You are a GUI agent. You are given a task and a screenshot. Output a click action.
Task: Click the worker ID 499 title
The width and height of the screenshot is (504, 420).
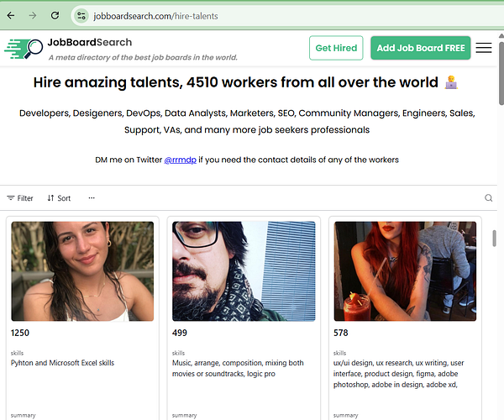click(x=180, y=333)
